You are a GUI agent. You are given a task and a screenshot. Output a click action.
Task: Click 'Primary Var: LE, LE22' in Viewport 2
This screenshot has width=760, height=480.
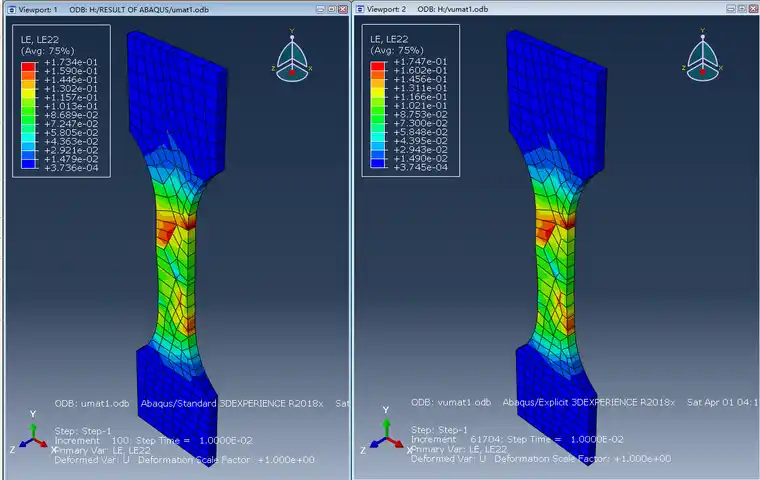[x=459, y=449]
